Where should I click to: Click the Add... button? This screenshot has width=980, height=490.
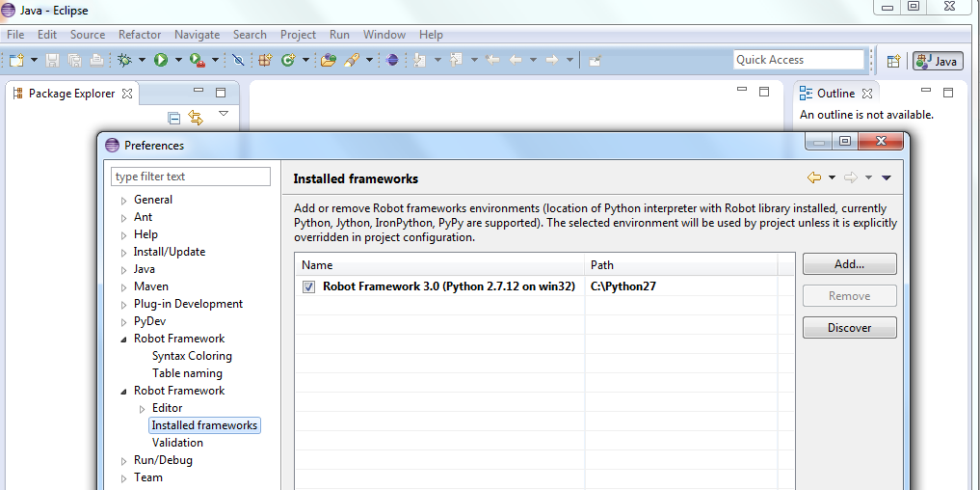pyautogui.click(x=849, y=264)
